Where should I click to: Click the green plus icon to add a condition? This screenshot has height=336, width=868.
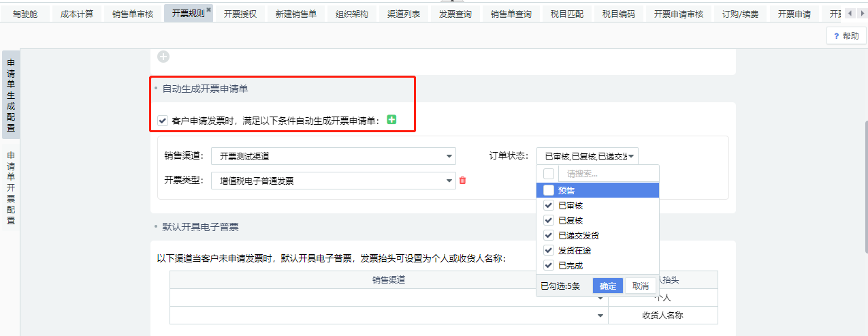point(391,120)
